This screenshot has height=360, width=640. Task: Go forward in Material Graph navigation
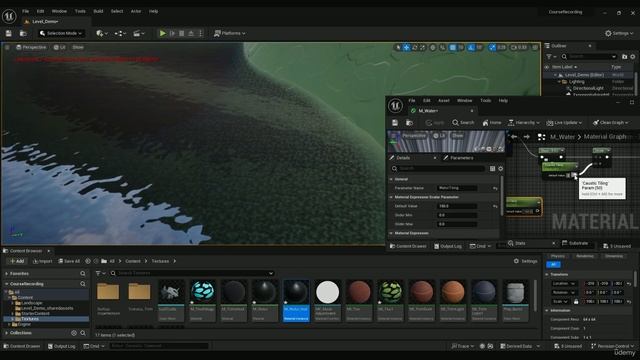[x=527, y=137]
